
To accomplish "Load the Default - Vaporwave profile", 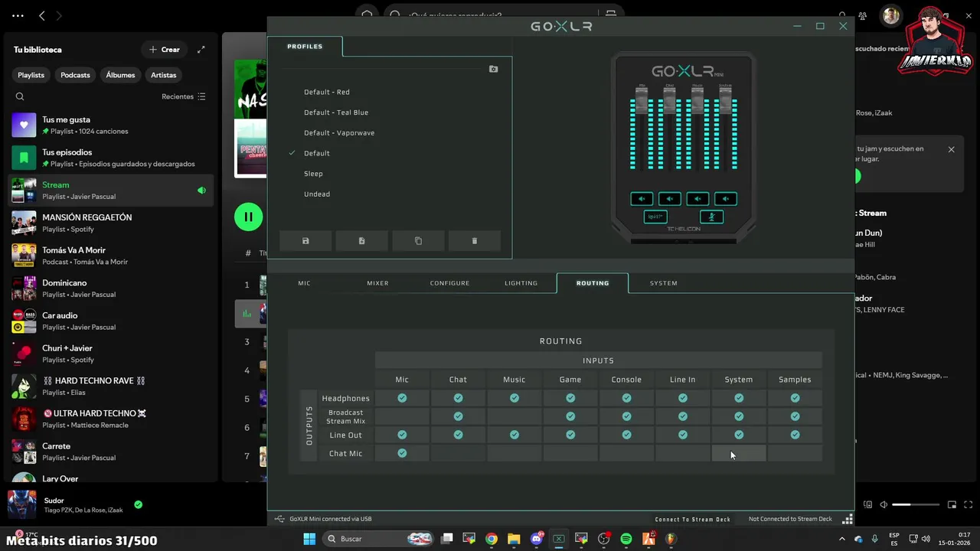I will (339, 133).
